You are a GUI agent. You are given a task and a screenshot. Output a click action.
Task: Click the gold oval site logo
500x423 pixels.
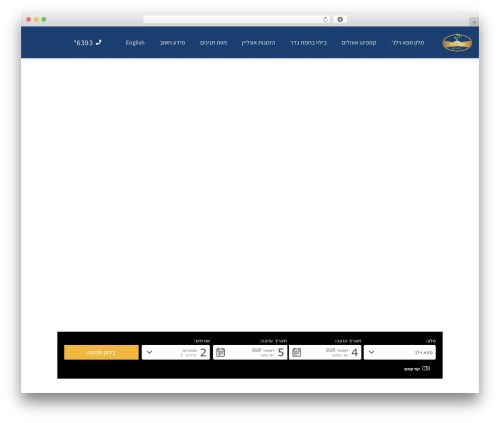[x=457, y=43]
